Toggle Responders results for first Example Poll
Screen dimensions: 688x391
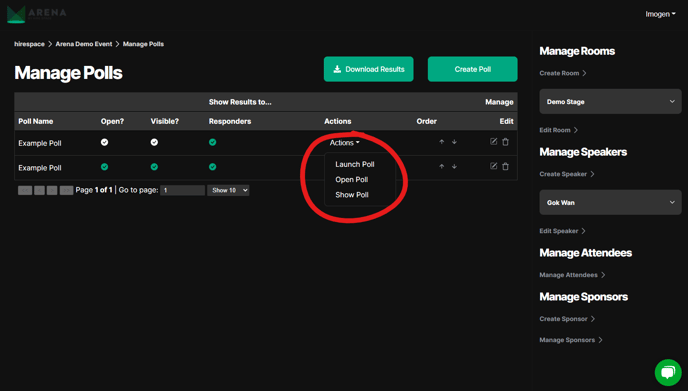click(x=212, y=142)
